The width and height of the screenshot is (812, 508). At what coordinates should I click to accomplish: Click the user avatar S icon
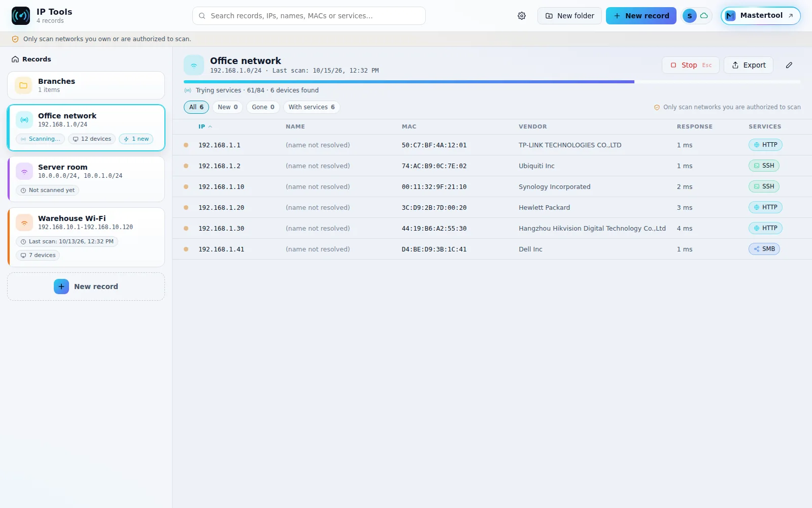[689, 16]
